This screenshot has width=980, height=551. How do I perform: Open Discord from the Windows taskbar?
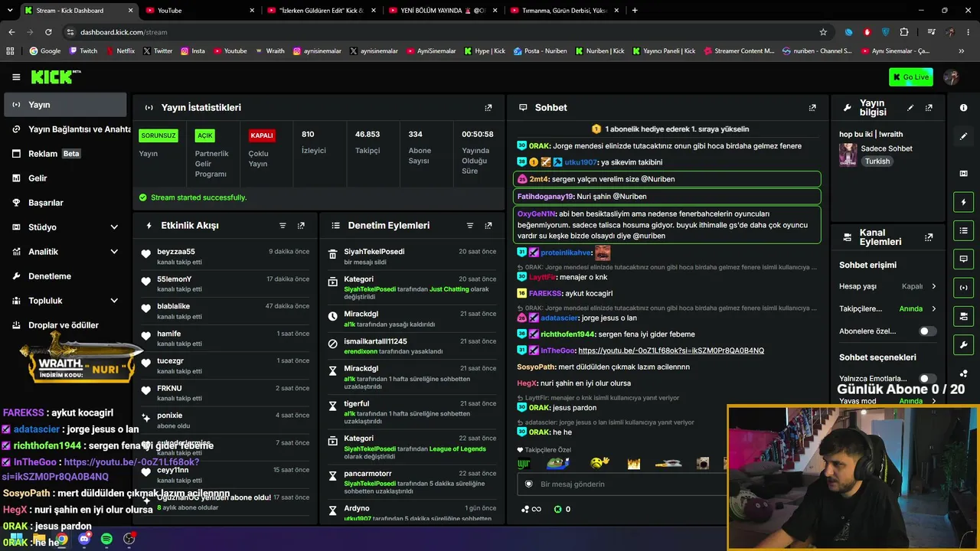point(84,540)
